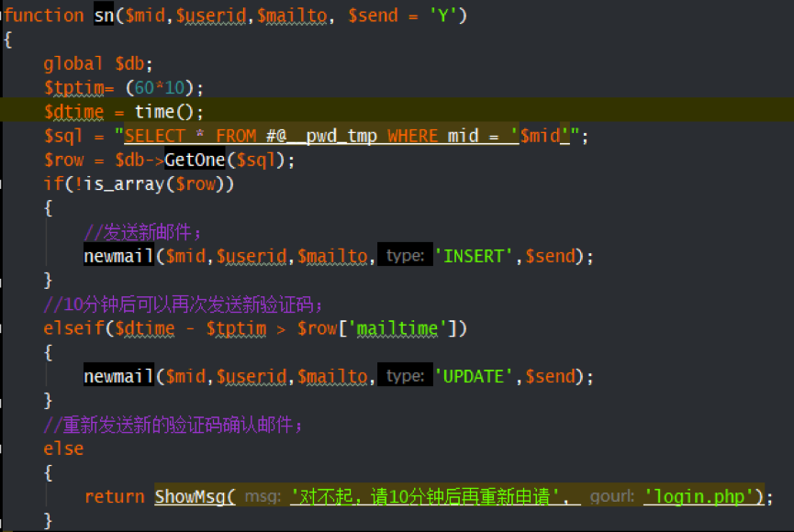The image size is (794, 532).
Task: Click the 'INSERT' string literal
Action: tap(475, 256)
